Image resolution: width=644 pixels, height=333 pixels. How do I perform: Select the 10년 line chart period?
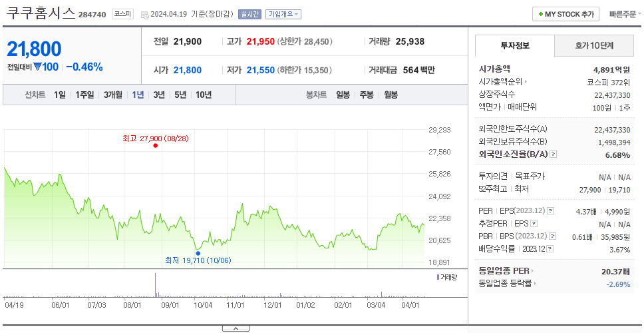tap(204, 95)
